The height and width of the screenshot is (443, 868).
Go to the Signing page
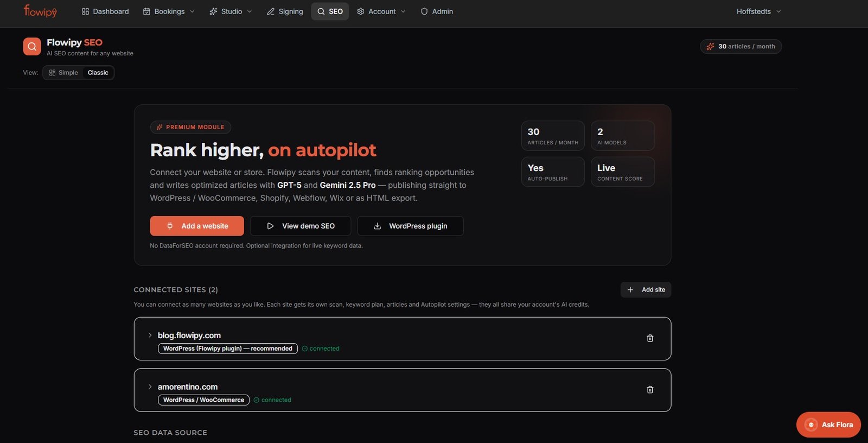(285, 11)
